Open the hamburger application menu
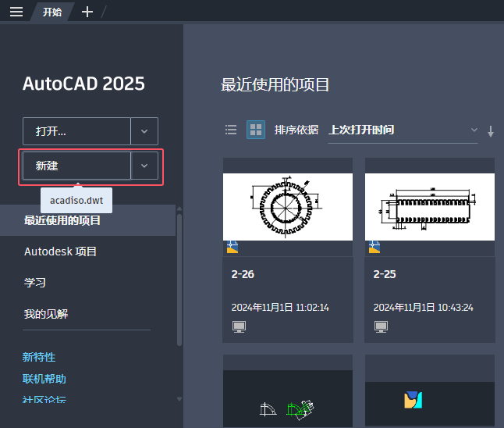The width and height of the screenshot is (504, 428). pyautogui.click(x=16, y=12)
